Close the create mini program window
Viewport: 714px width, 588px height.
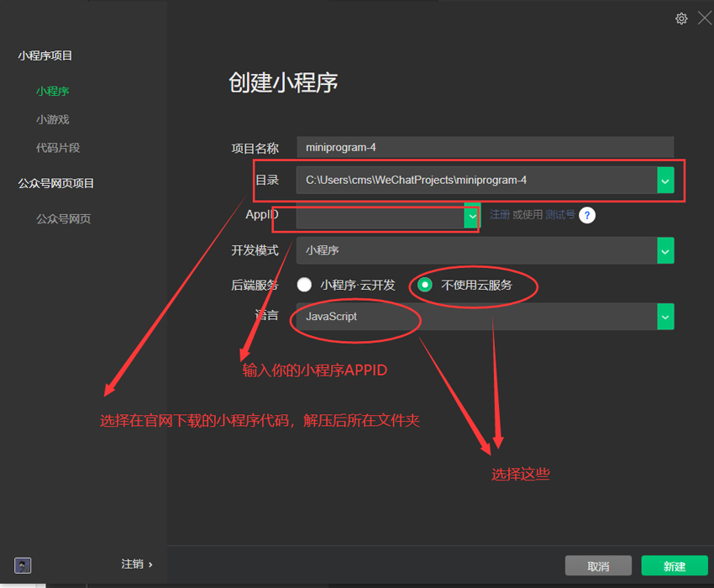point(704,18)
